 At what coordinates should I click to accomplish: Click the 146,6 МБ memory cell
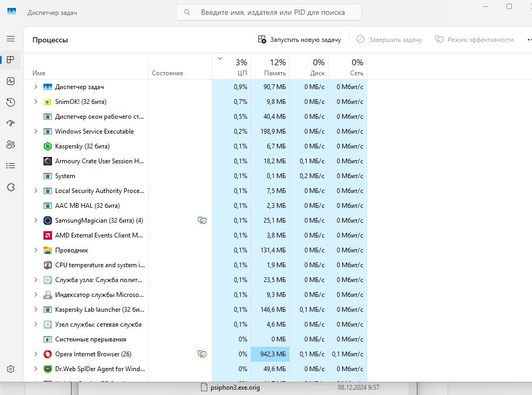[270, 310]
